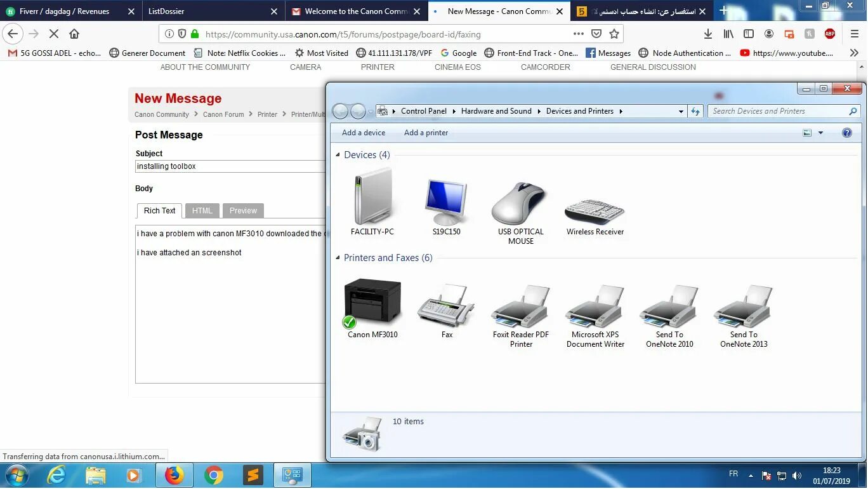Select Foxit Reader PDF Printer icon
868x489 pixels.
[521, 305]
